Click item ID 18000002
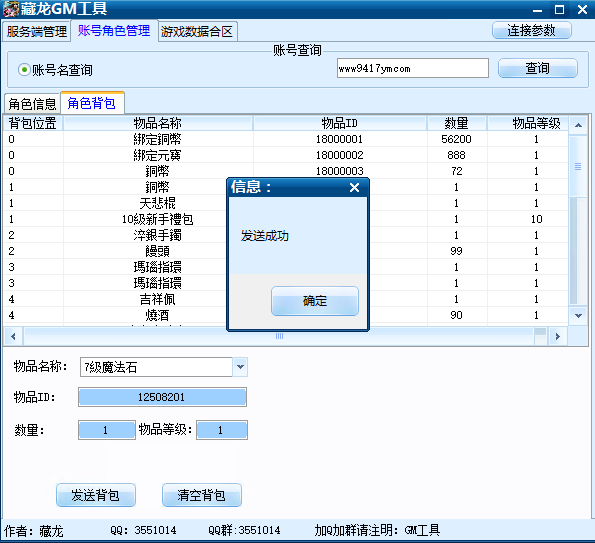The width and height of the screenshot is (595, 543). [x=340, y=155]
